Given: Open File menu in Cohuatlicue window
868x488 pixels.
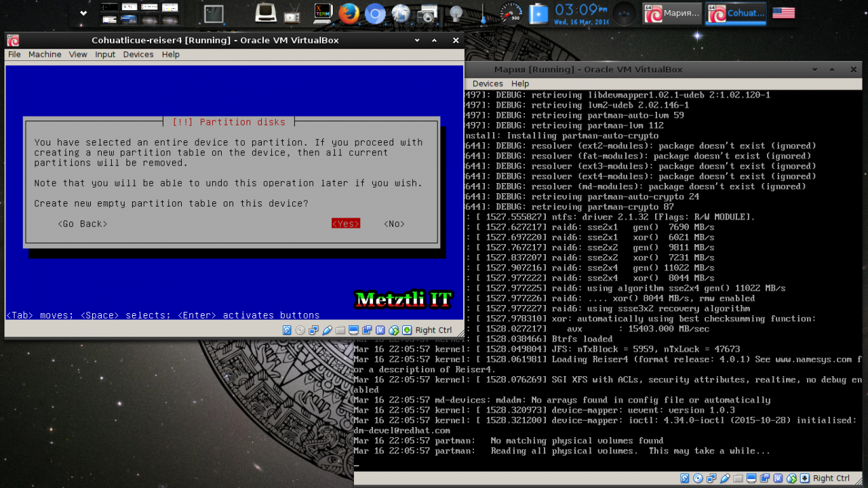Looking at the screenshot, I should coord(14,54).
